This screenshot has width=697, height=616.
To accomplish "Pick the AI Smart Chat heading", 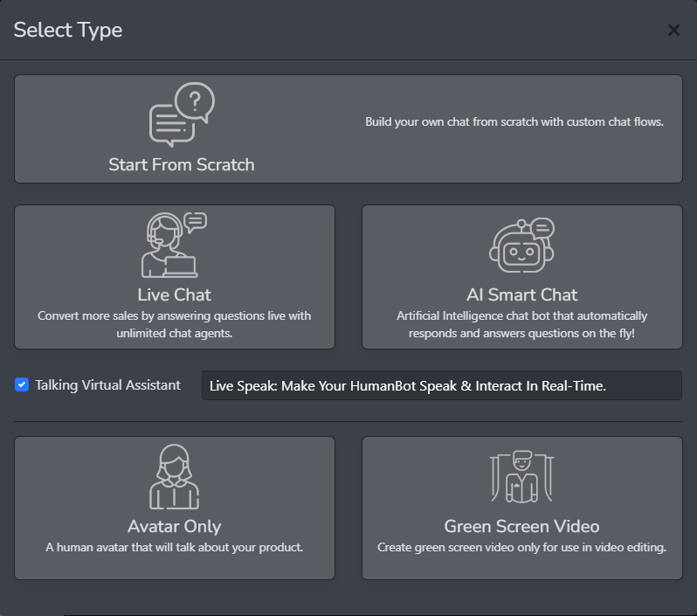I will tap(521, 294).
